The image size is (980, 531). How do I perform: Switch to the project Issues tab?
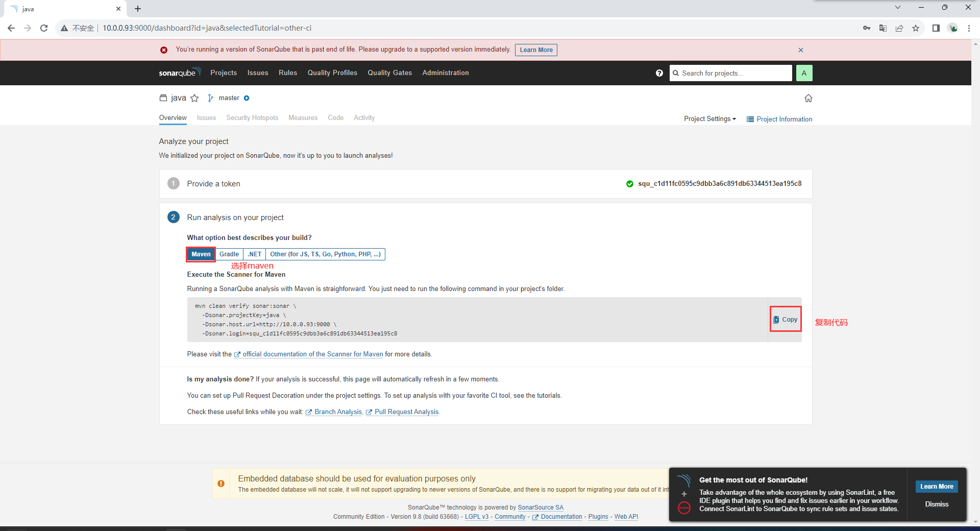(x=206, y=117)
